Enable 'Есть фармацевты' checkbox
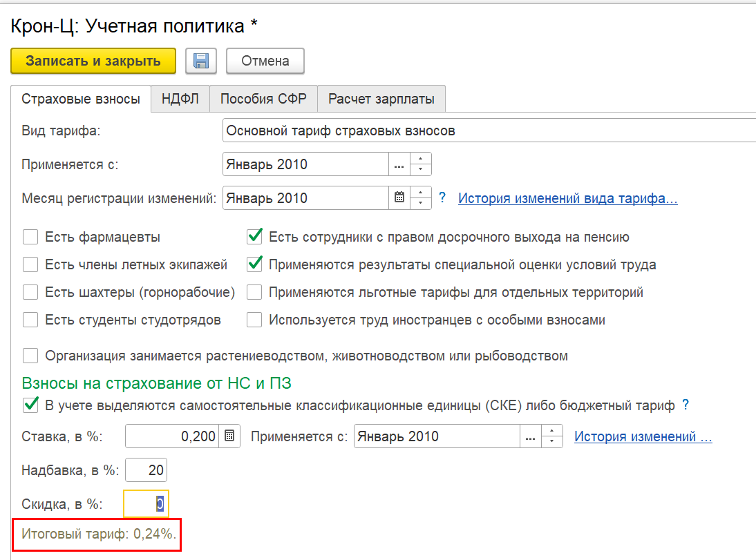The width and height of the screenshot is (756, 560). point(30,238)
